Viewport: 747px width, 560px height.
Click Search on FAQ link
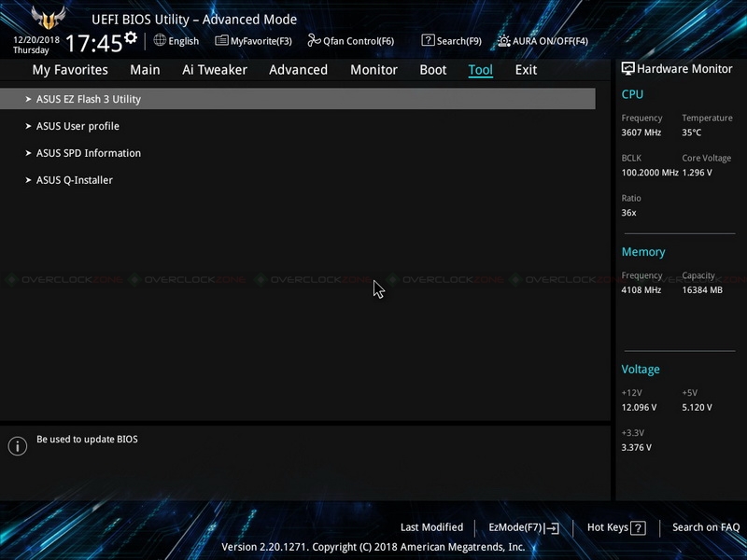point(706,527)
